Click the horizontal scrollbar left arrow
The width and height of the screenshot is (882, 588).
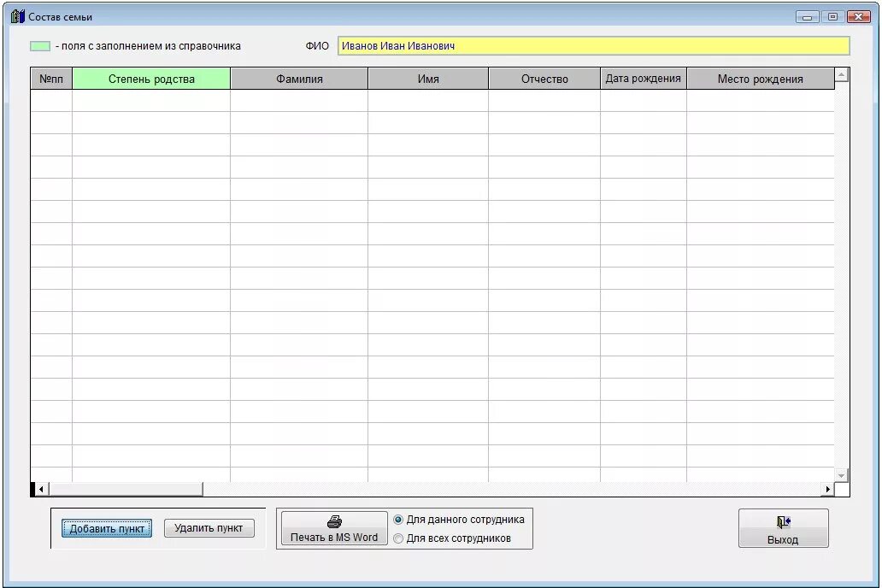coord(41,489)
